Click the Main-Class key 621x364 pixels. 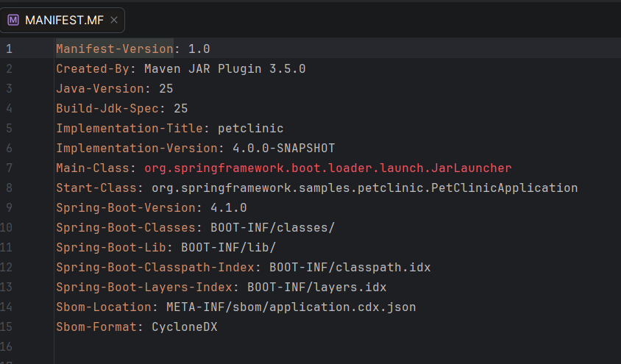[x=93, y=168]
